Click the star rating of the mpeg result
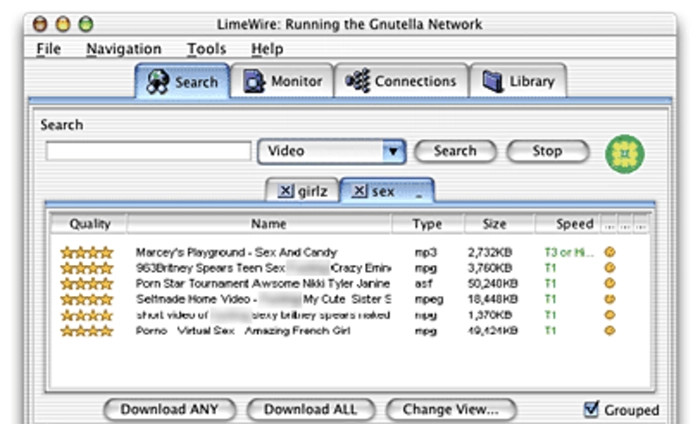 click(x=87, y=299)
